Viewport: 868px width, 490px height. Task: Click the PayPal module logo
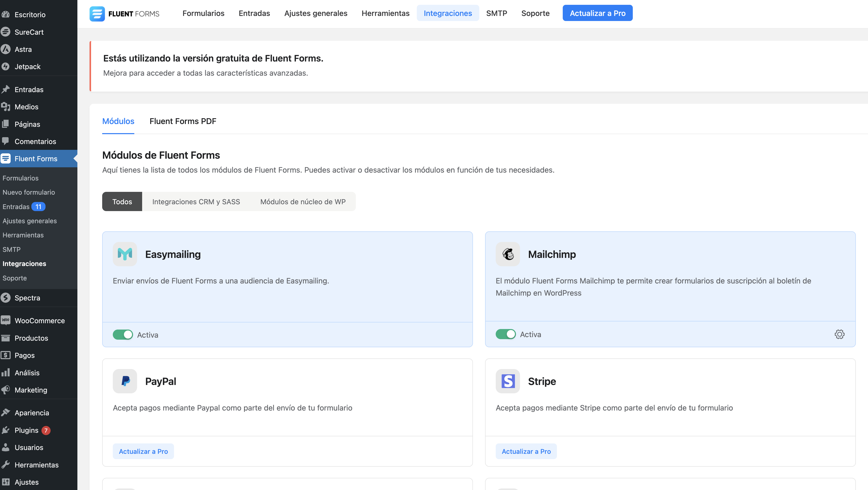[125, 381]
